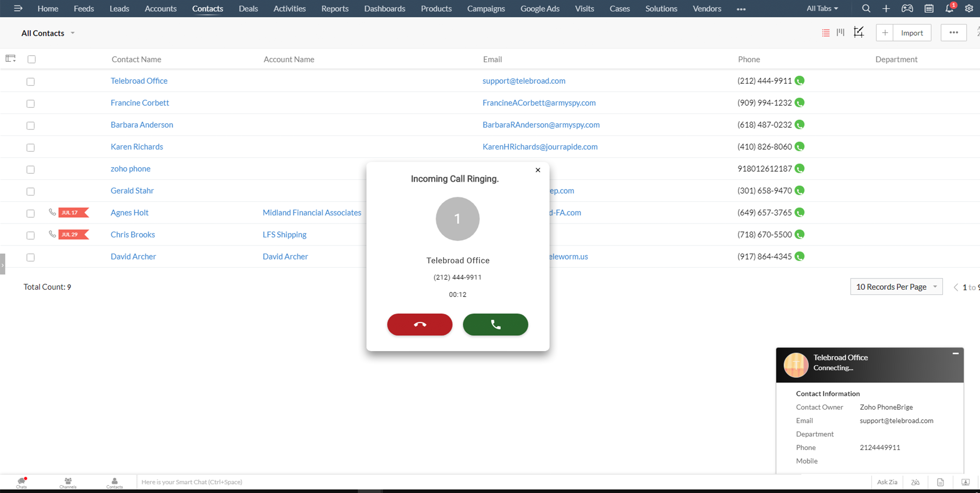Switch to kanban view icon
This screenshot has width=980, height=493.
(x=840, y=32)
